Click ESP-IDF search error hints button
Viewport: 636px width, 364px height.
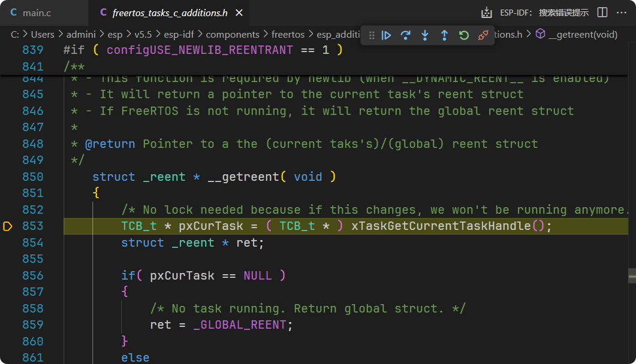tap(544, 13)
